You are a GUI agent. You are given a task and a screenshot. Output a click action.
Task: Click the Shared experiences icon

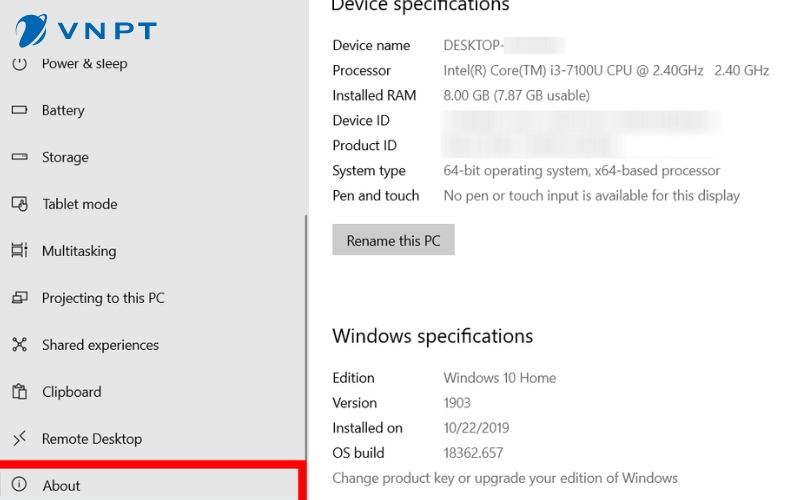(x=19, y=345)
